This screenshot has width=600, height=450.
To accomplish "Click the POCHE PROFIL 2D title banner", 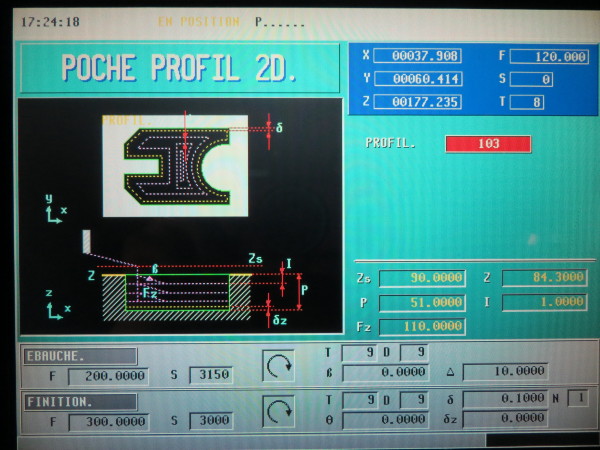I will [180, 68].
